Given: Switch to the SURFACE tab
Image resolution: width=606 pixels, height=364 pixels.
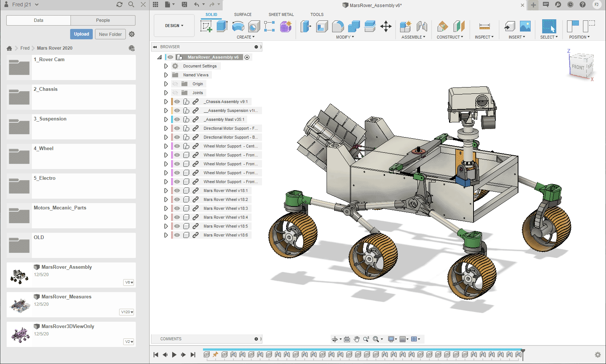Looking at the screenshot, I should tap(243, 14).
